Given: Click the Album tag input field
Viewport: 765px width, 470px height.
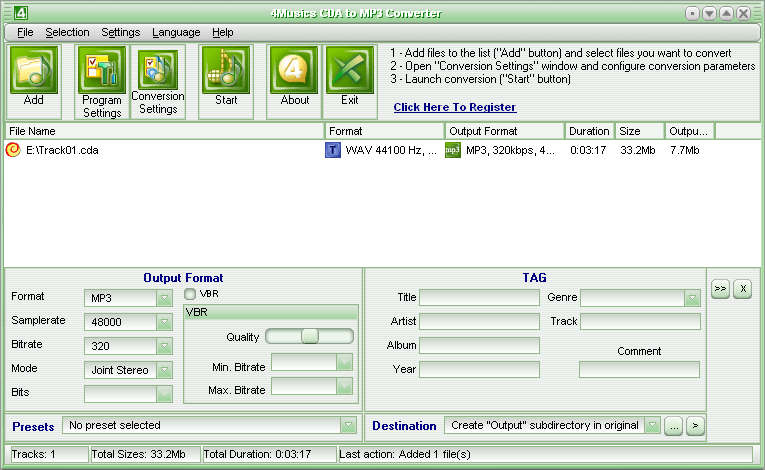Looking at the screenshot, I should coord(480,345).
